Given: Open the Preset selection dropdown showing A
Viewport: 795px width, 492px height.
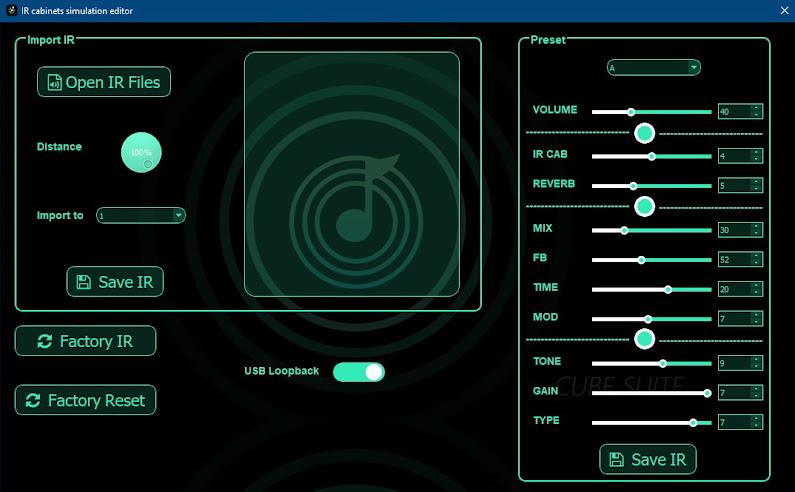Looking at the screenshot, I should (x=654, y=67).
